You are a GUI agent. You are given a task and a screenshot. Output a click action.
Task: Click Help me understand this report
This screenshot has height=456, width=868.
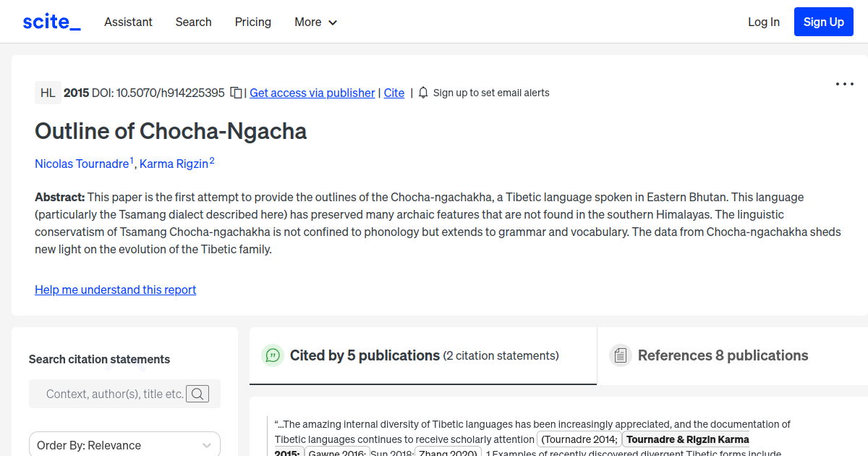(x=115, y=290)
